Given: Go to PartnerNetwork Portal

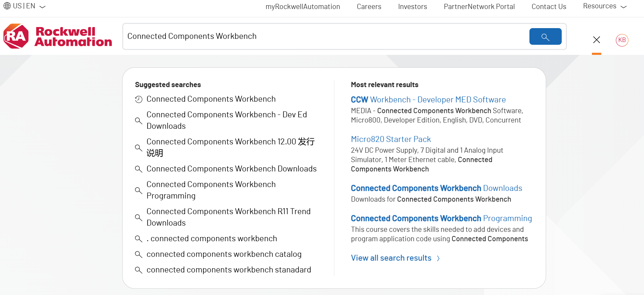Looking at the screenshot, I should [x=479, y=7].
